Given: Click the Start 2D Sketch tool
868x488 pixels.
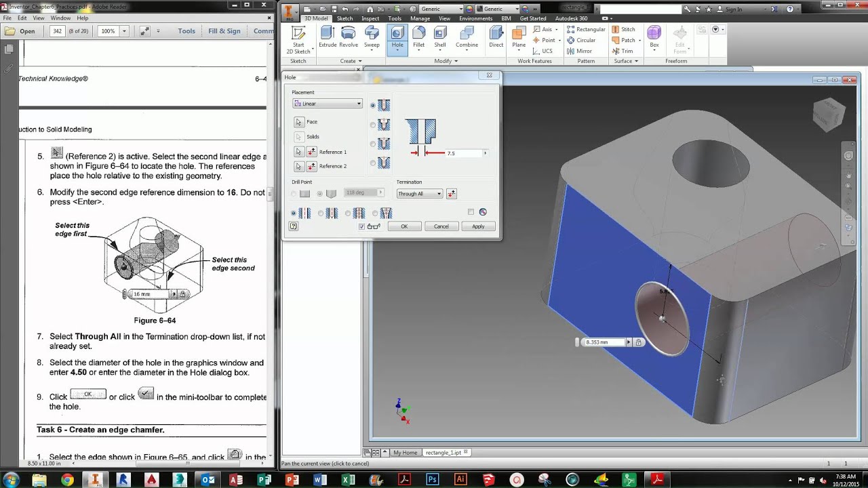Looking at the screenshot, I should click(298, 40).
